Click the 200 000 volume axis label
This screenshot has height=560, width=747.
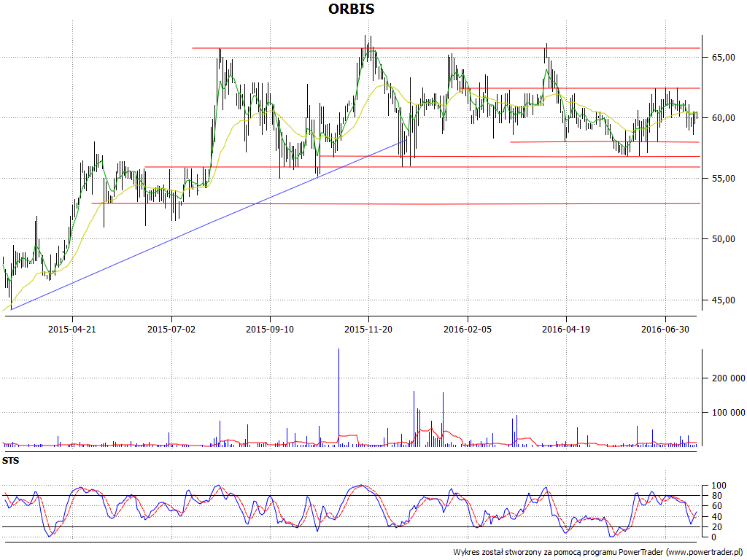[x=728, y=378]
